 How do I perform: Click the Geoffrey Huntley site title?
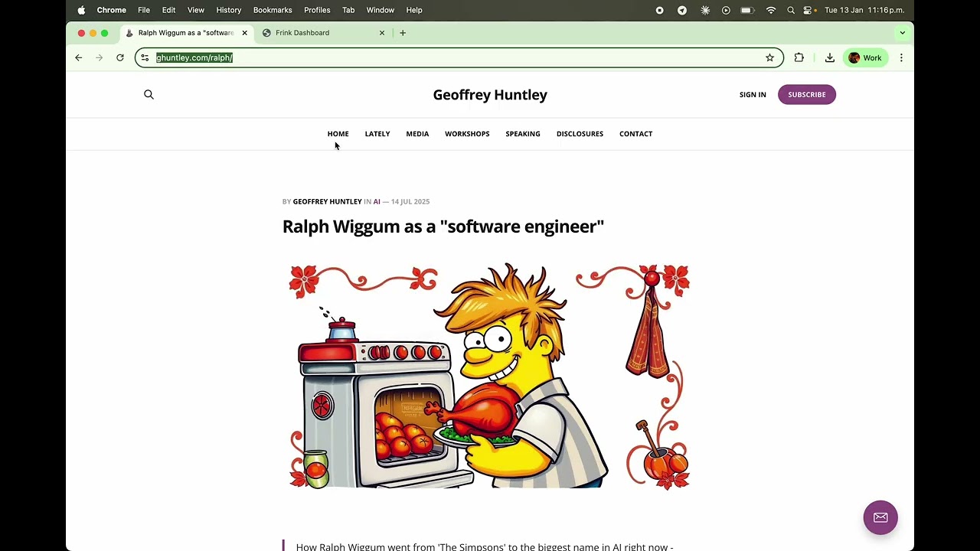click(x=490, y=95)
